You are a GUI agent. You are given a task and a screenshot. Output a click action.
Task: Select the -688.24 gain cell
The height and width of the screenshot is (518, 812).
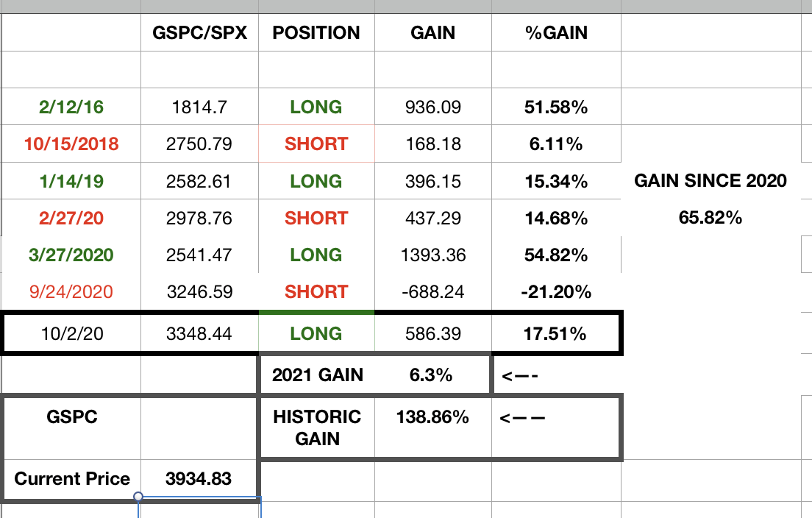[x=433, y=291]
